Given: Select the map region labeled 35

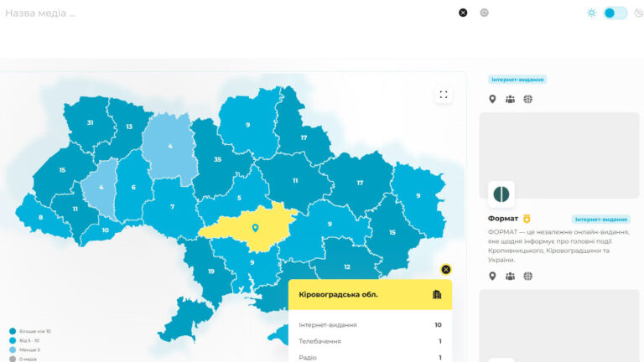Looking at the screenshot, I should click(218, 159).
